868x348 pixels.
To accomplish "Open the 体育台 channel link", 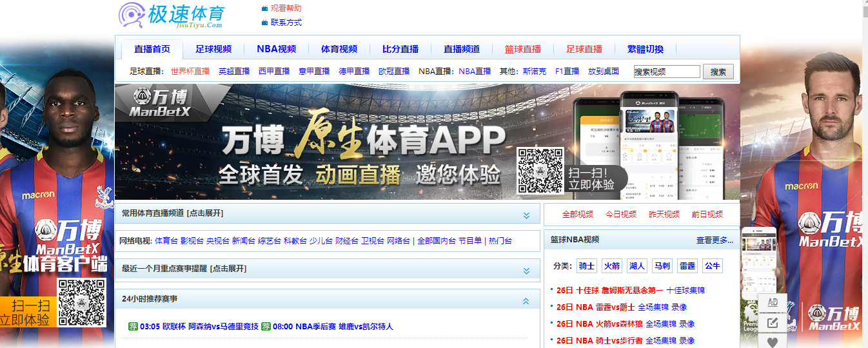I will [x=166, y=241].
